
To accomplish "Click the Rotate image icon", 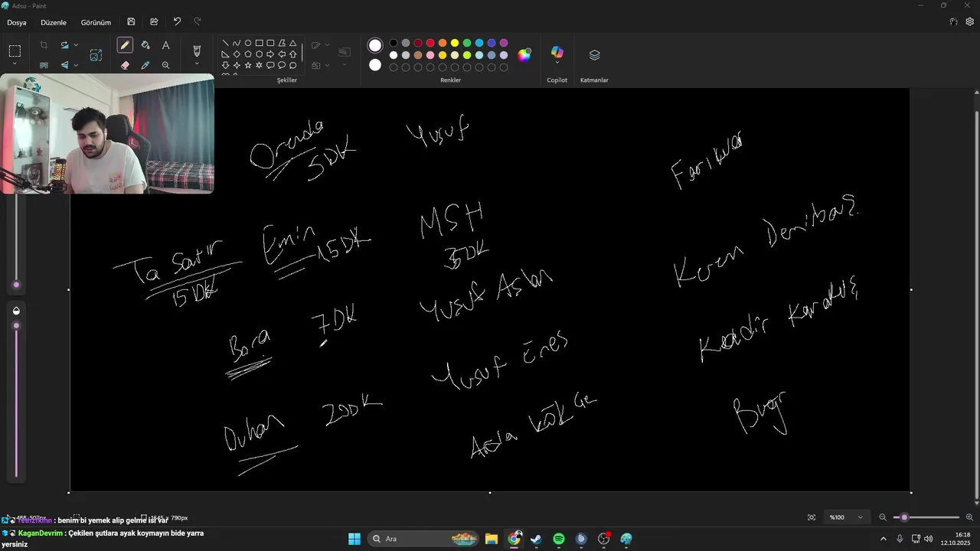I will point(65,46).
